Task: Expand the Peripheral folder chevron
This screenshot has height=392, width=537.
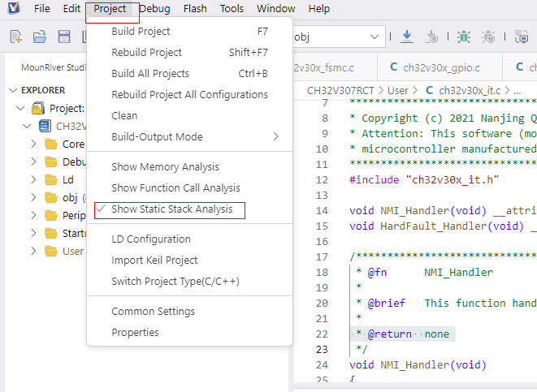Action: (x=33, y=215)
